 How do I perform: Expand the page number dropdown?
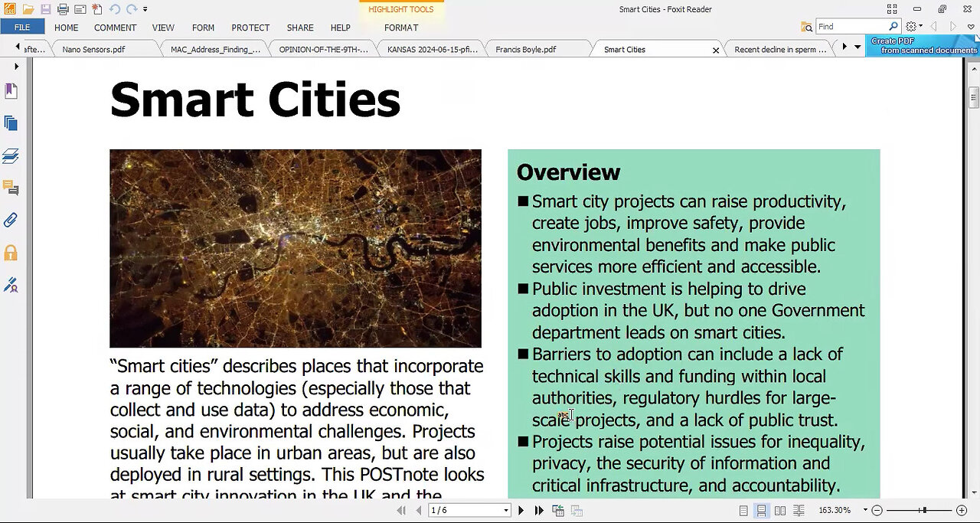pyautogui.click(x=505, y=511)
